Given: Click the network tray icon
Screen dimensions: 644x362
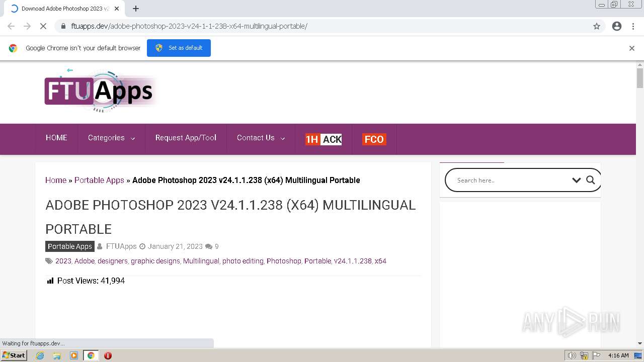Looking at the screenshot, I should (584, 355).
